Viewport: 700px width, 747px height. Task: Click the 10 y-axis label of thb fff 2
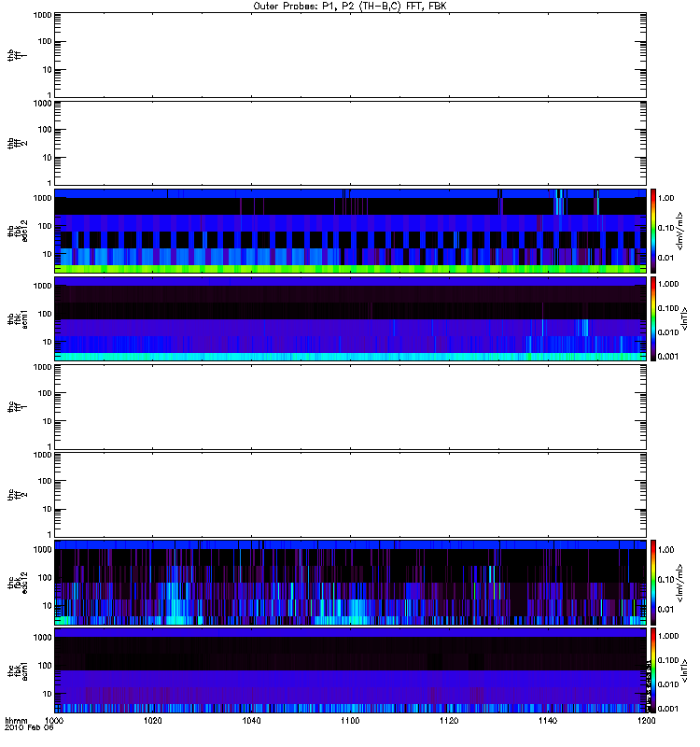(x=48, y=158)
